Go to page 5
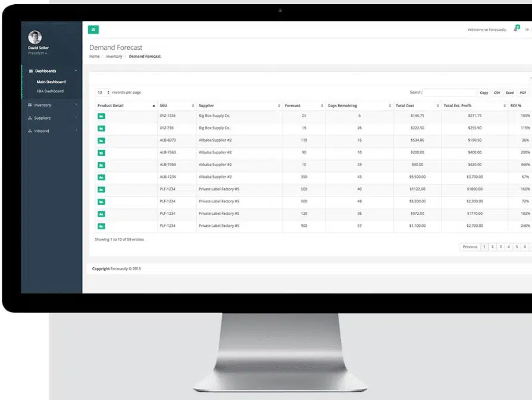This screenshot has height=400, width=532. (517, 246)
